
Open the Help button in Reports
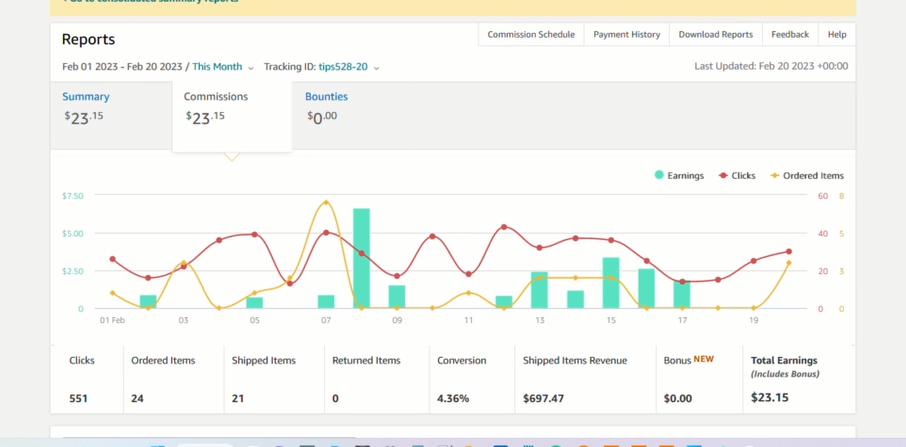[837, 34]
